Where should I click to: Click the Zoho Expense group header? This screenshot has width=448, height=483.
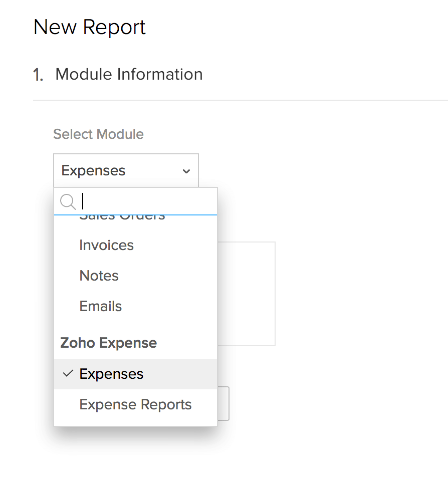click(108, 343)
